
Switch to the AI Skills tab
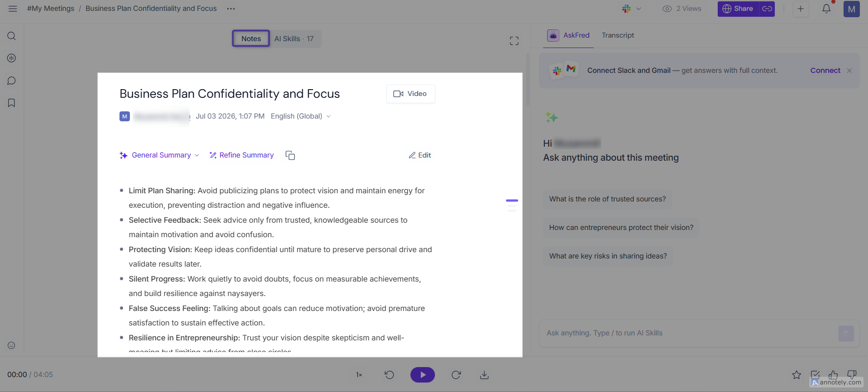(x=294, y=39)
